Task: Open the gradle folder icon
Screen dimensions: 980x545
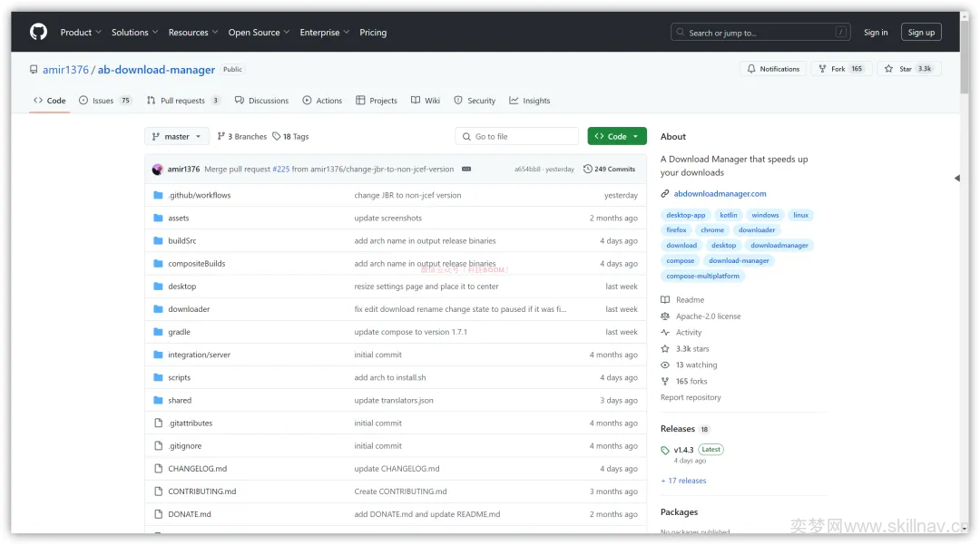Action: pyautogui.click(x=158, y=332)
